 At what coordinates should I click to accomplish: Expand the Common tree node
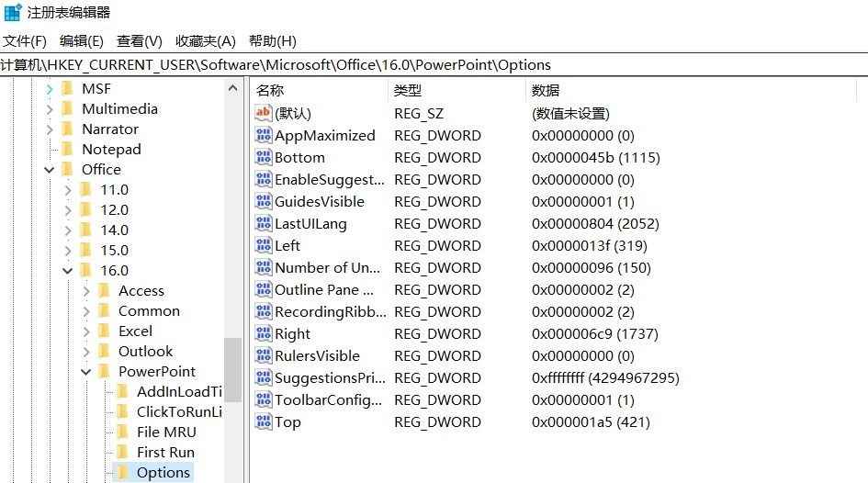pyautogui.click(x=85, y=311)
